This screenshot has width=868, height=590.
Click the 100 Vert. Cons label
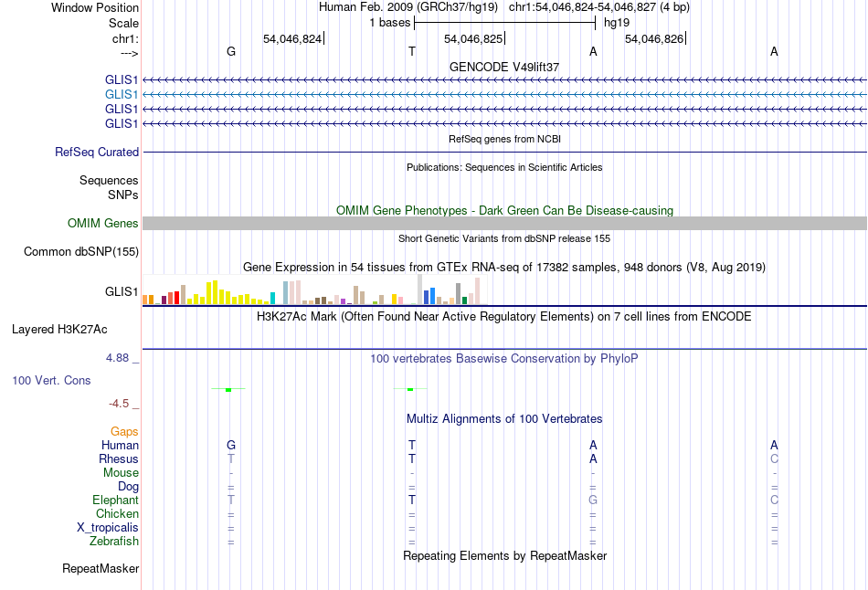point(51,380)
